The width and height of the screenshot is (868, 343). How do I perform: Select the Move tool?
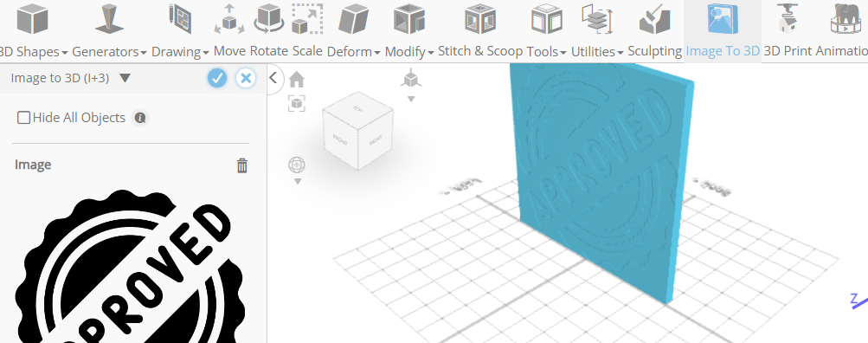[x=229, y=30]
